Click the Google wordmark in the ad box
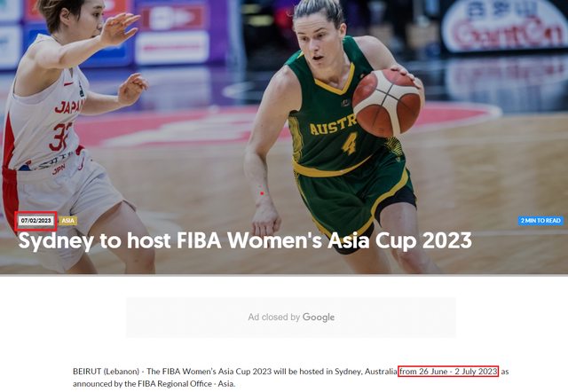 pos(319,318)
